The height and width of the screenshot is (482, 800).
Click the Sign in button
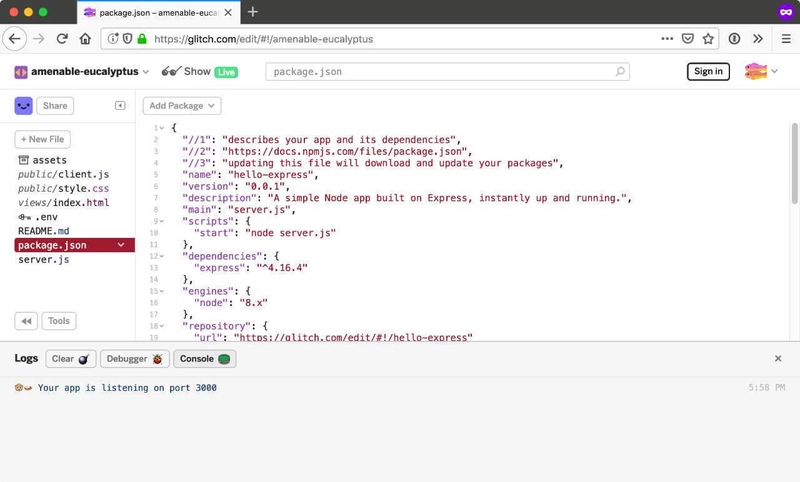(708, 71)
